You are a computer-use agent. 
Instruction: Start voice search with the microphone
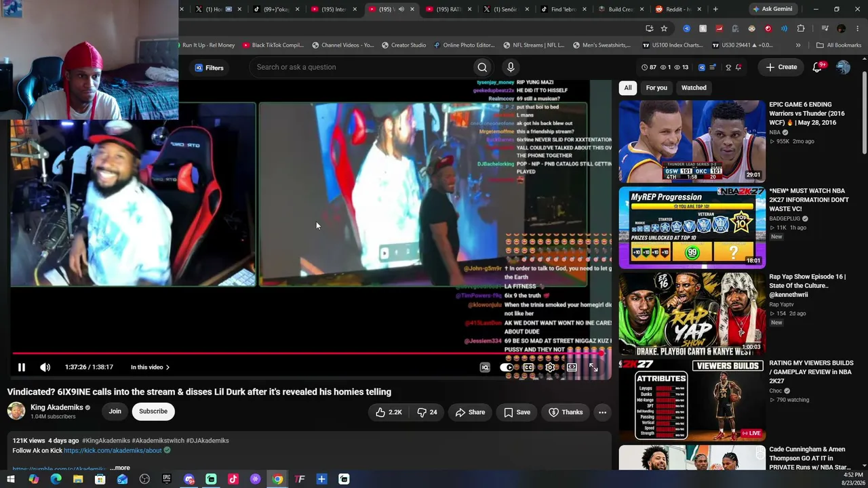coord(511,67)
